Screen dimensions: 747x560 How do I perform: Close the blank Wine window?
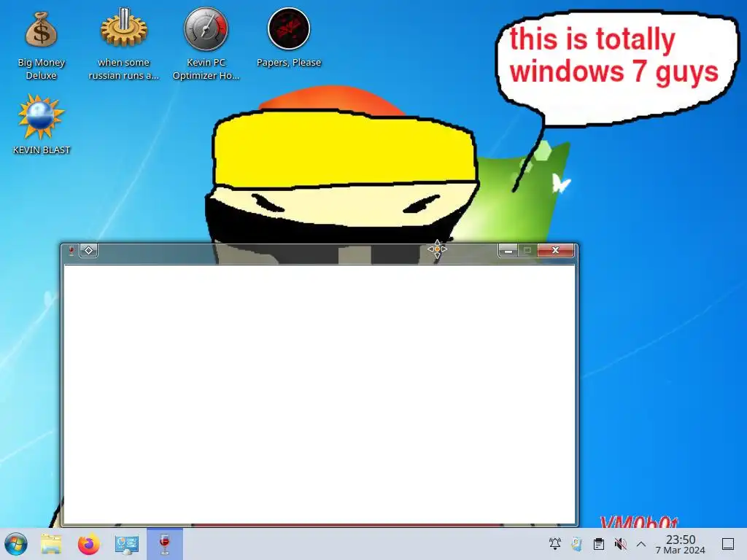point(555,251)
